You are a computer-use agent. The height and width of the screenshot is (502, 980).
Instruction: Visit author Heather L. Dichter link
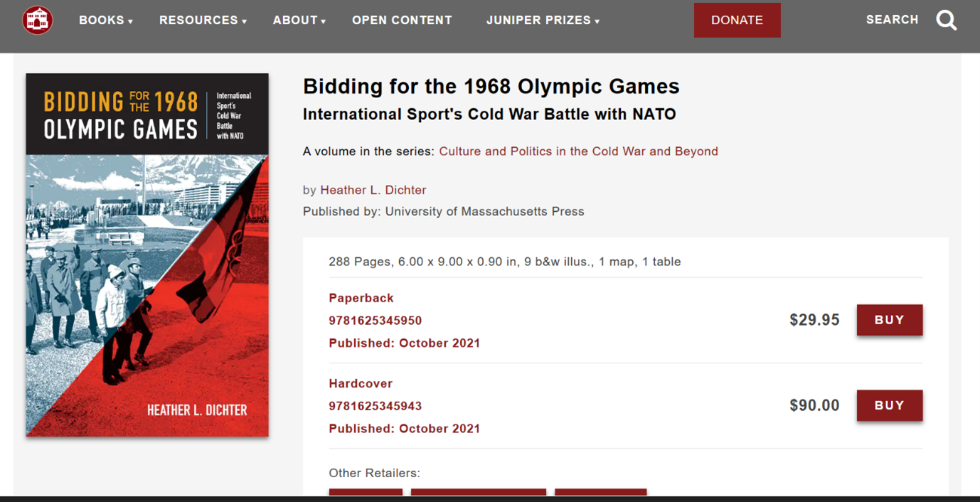(x=373, y=190)
